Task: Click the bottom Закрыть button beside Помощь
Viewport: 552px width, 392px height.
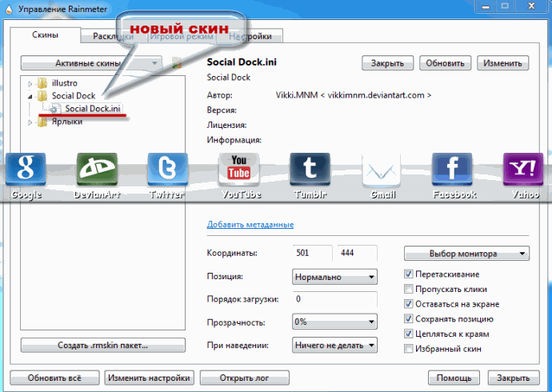Action: 514,378
